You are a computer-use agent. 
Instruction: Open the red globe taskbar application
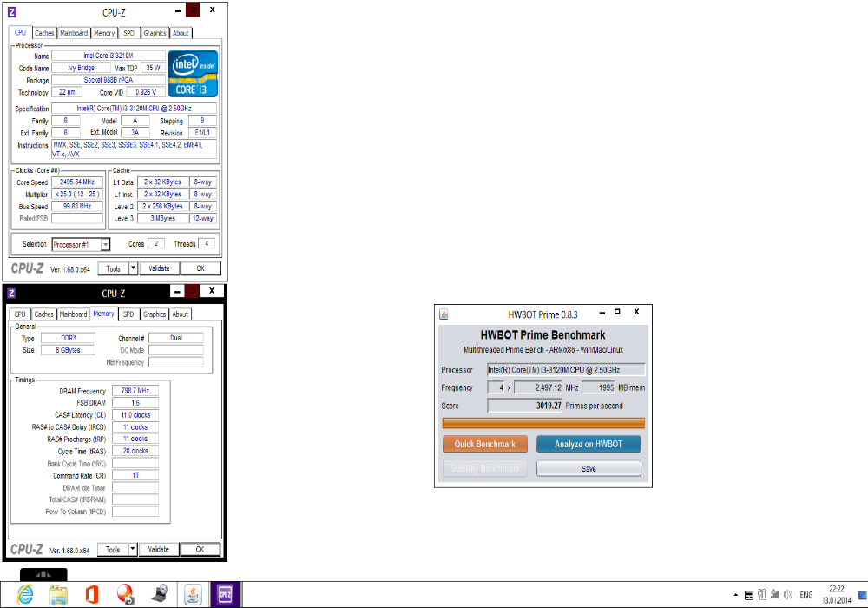point(125,594)
